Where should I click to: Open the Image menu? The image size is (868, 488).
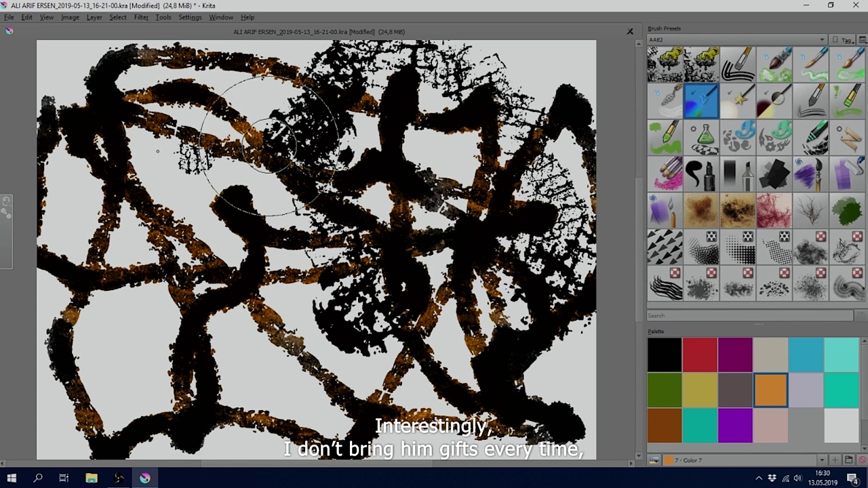[71, 17]
